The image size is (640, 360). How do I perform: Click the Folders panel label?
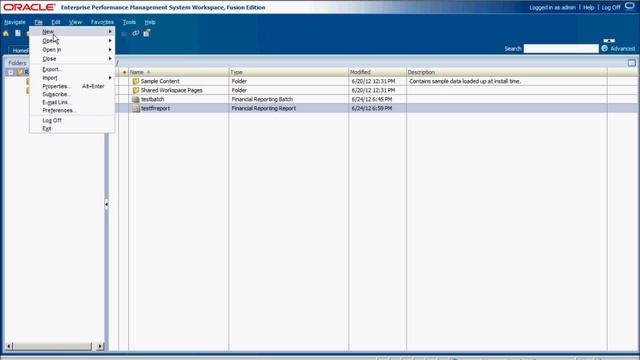pyautogui.click(x=17, y=63)
